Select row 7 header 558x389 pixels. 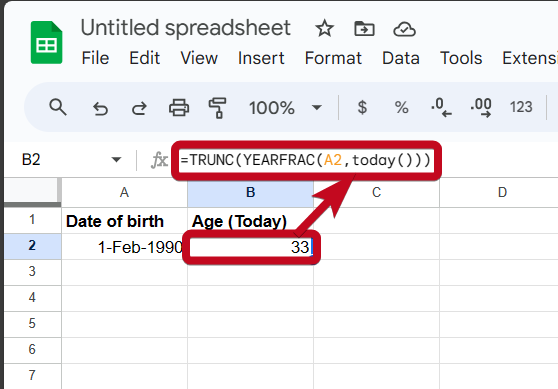(32, 376)
